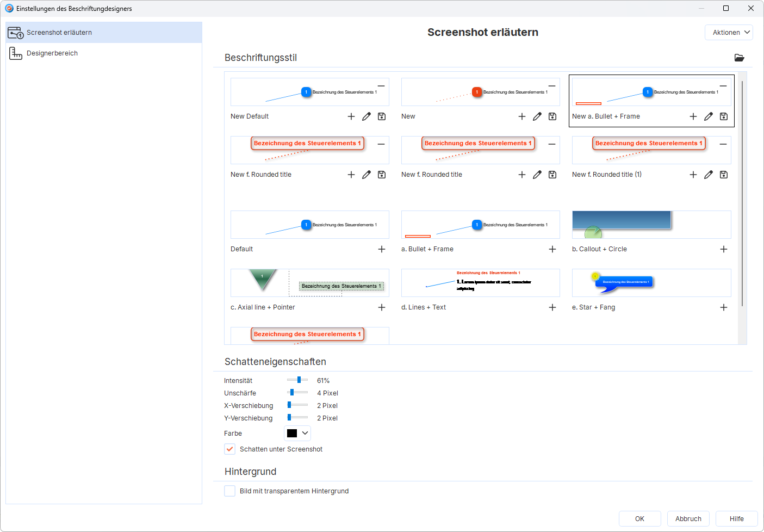Click the Abbruch button
764x532 pixels.
tap(688, 519)
